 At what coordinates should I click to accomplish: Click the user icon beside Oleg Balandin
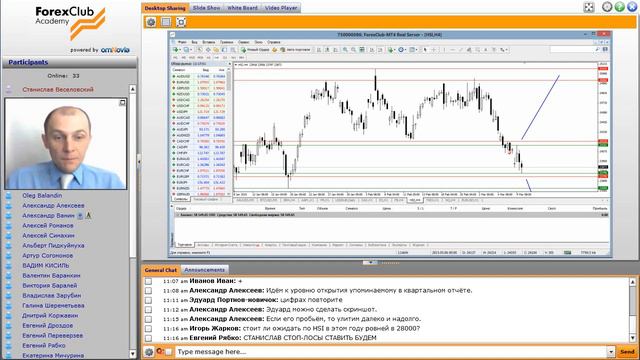coord(9,196)
